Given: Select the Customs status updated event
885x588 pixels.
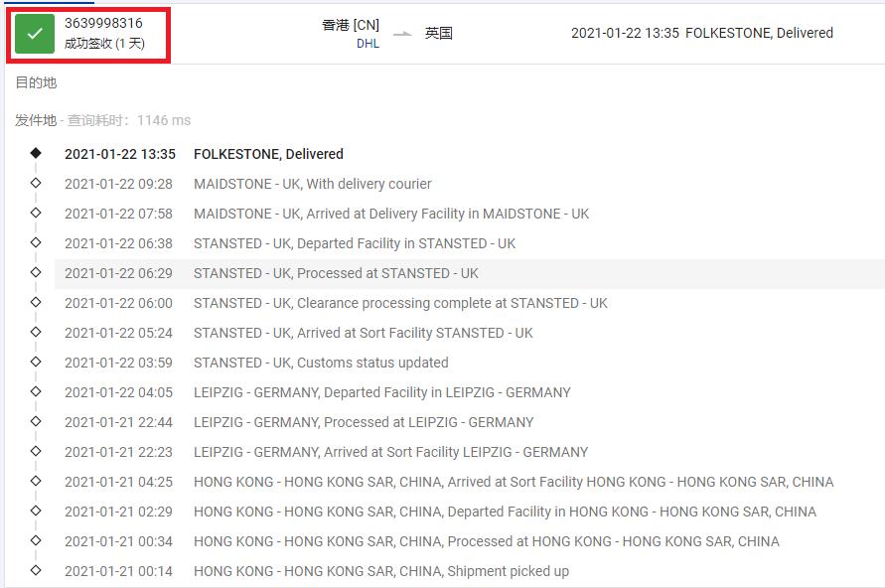Looking at the screenshot, I should click(x=321, y=363).
